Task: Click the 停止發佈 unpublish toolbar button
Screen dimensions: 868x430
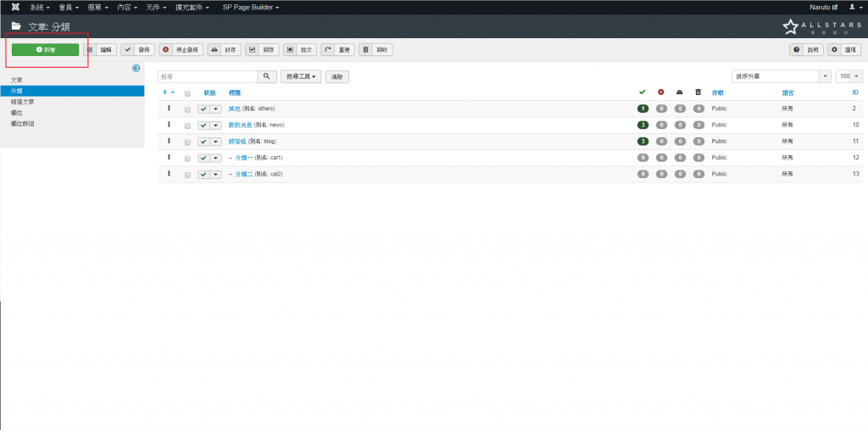Action: coord(180,50)
